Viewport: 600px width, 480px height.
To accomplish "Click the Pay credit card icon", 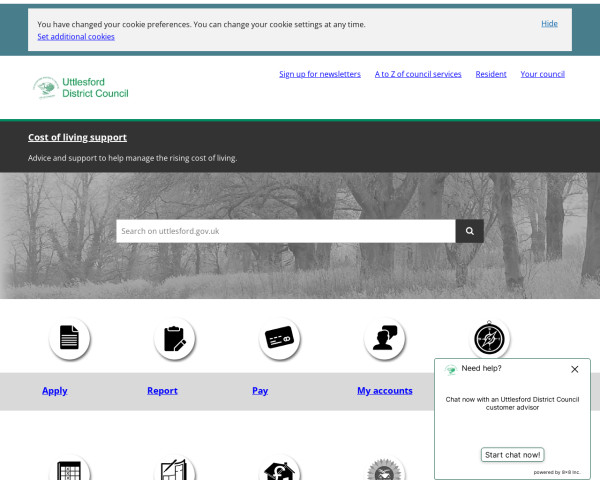I will pos(280,339).
